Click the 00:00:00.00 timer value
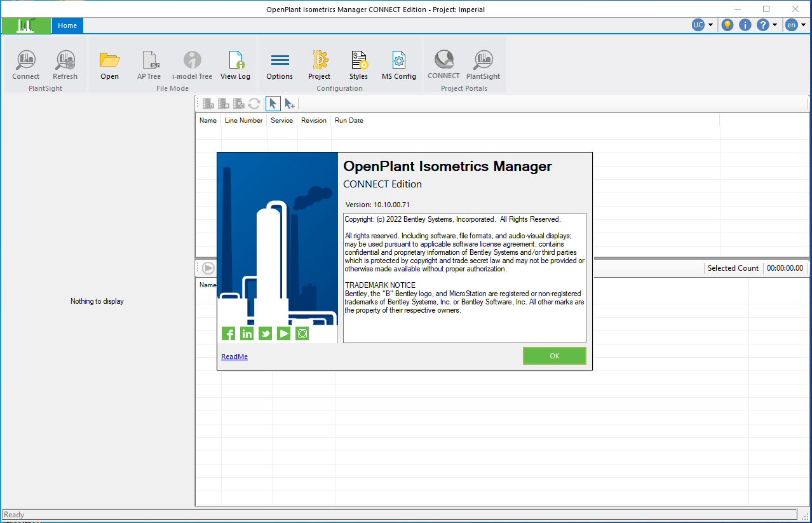 785,268
